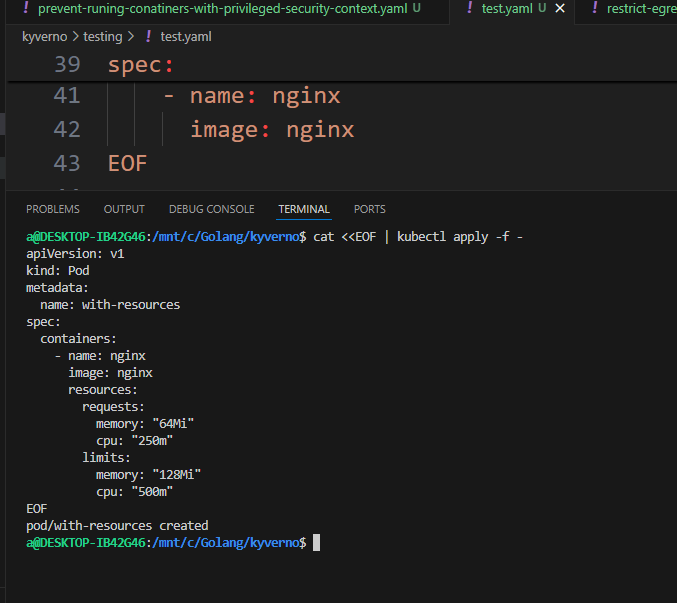Open the testing breadcrumb folder
Screen dimensions: 677x603
[103, 37]
